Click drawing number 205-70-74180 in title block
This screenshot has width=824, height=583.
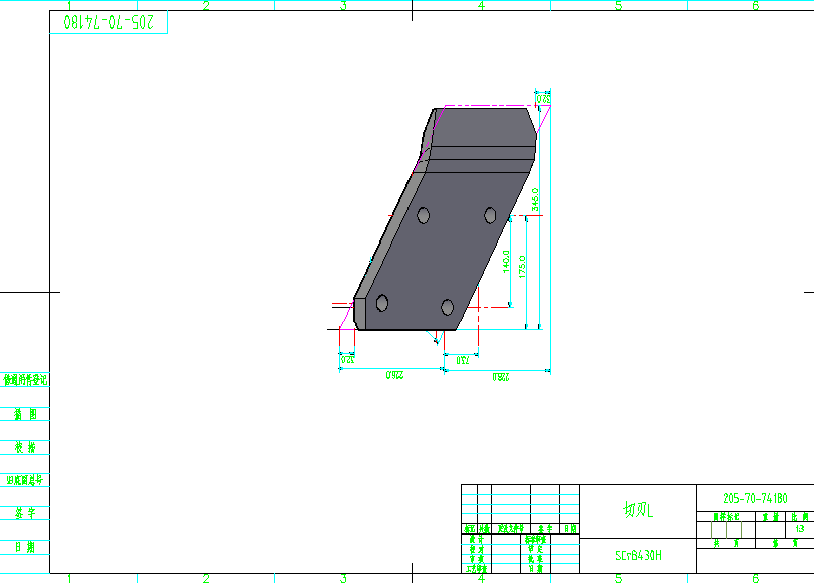click(x=754, y=497)
